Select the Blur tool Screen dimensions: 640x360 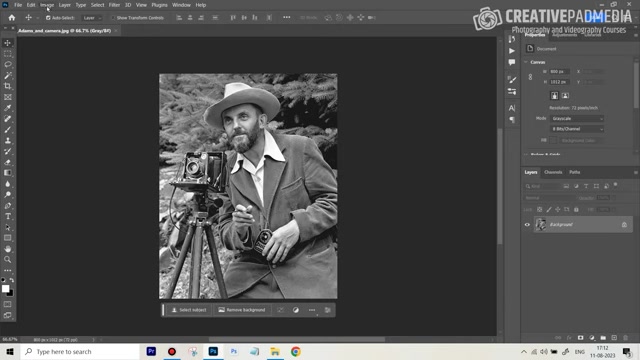pos(8,184)
